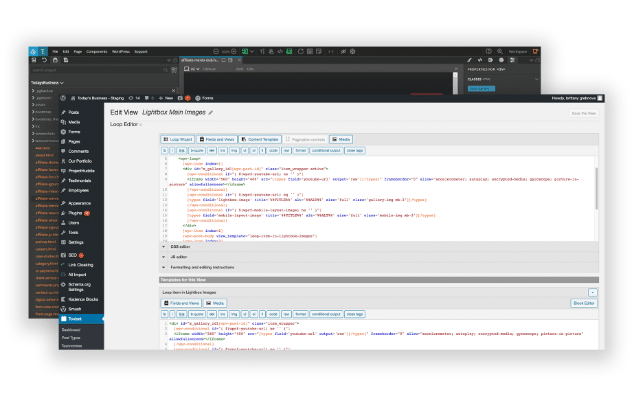The width and height of the screenshot is (636, 398).
Task: Click Fields and Views in the Loop item template
Action: [x=181, y=303]
